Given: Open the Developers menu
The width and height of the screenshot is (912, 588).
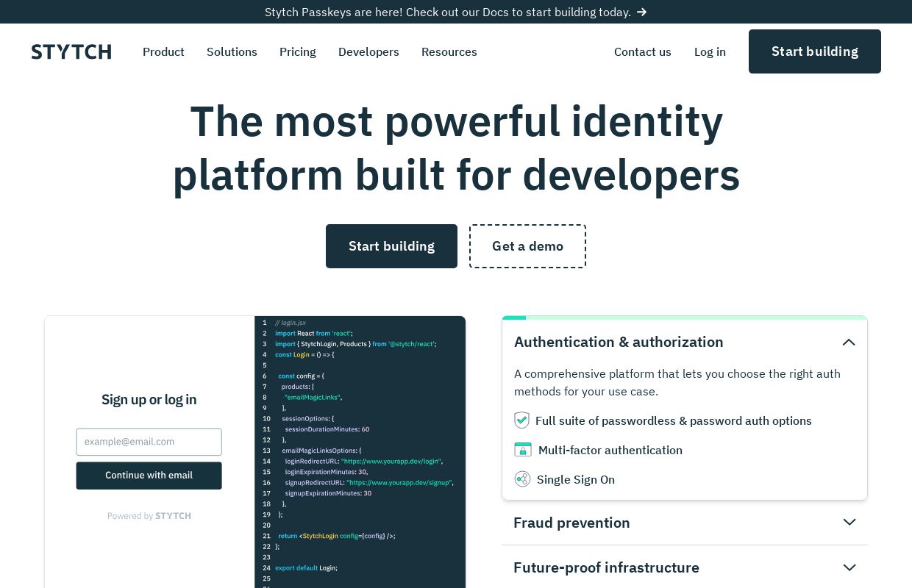Looking at the screenshot, I should click(x=368, y=51).
